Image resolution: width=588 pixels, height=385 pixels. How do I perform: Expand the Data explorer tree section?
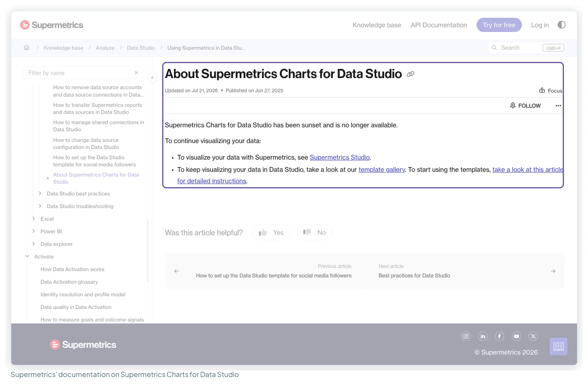pos(34,243)
